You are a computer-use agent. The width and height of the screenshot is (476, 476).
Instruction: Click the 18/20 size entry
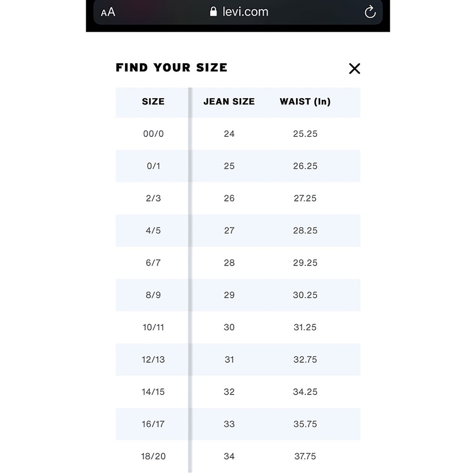[x=153, y=456]
